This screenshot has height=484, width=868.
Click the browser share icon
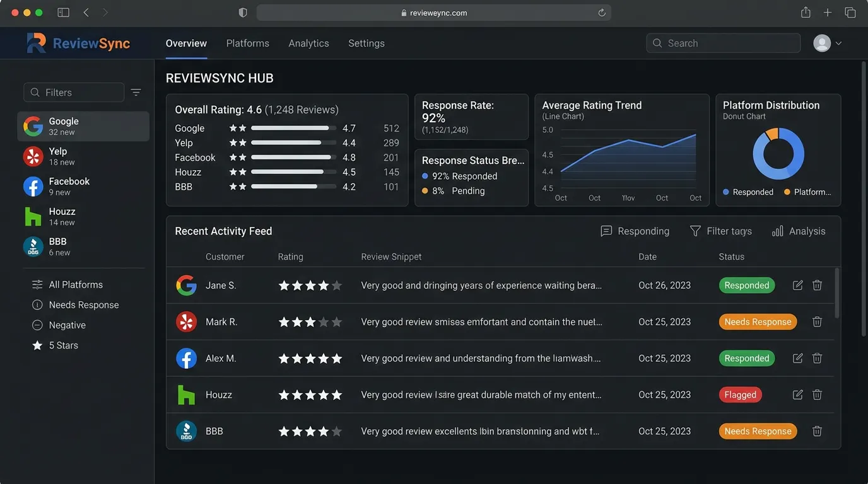click(806, 13)
